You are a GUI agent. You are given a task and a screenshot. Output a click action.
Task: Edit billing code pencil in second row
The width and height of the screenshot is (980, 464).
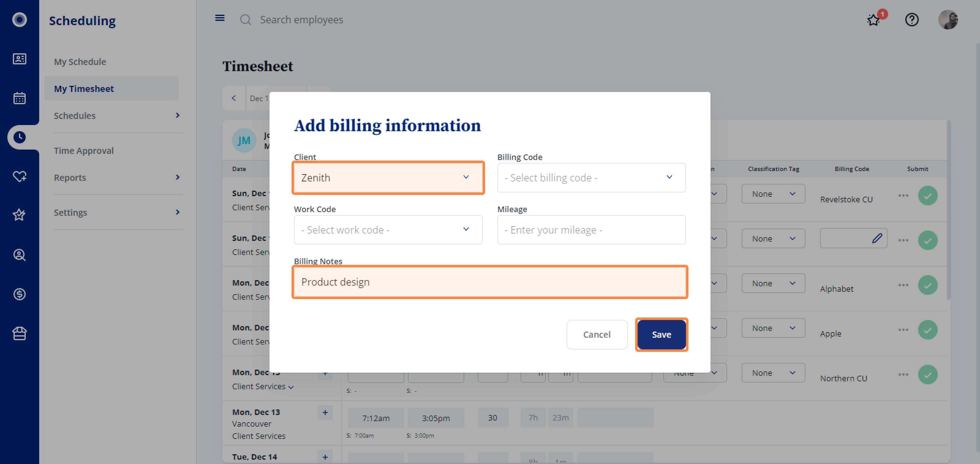[877, 238]
